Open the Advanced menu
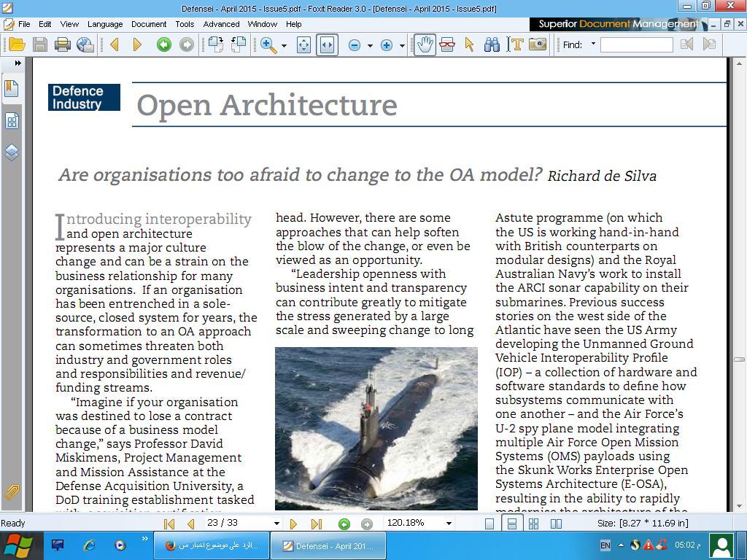 pos(221,24)
